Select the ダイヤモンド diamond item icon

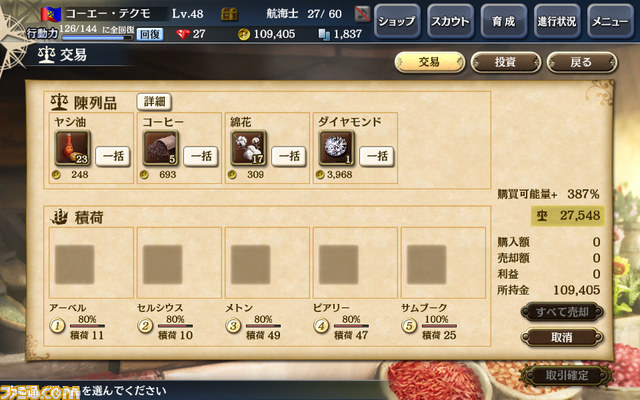tap(336, 148)
